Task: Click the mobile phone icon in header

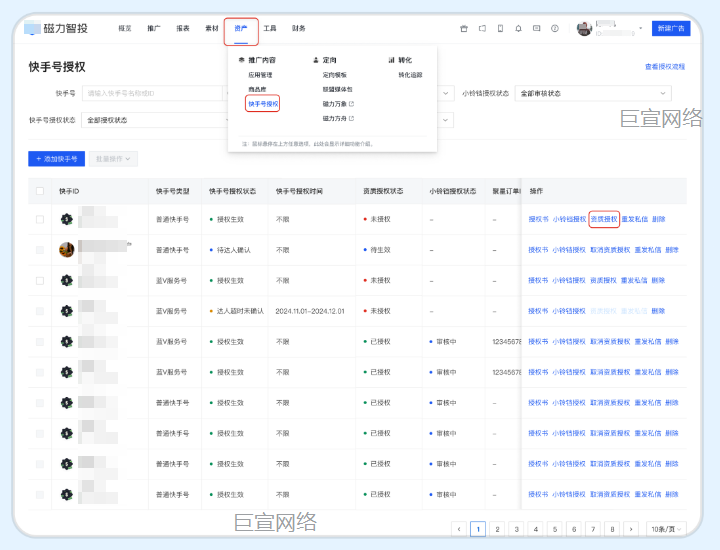Action: 500,28
